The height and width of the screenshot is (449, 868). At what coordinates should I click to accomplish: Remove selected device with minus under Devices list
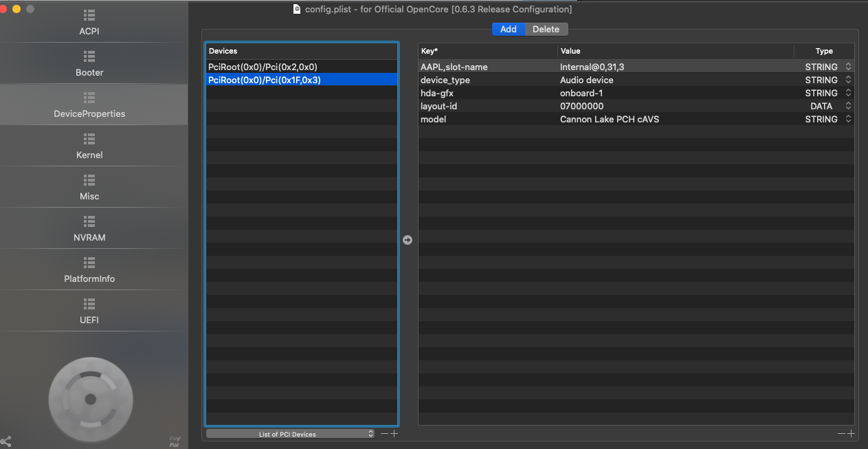(384, 434)
